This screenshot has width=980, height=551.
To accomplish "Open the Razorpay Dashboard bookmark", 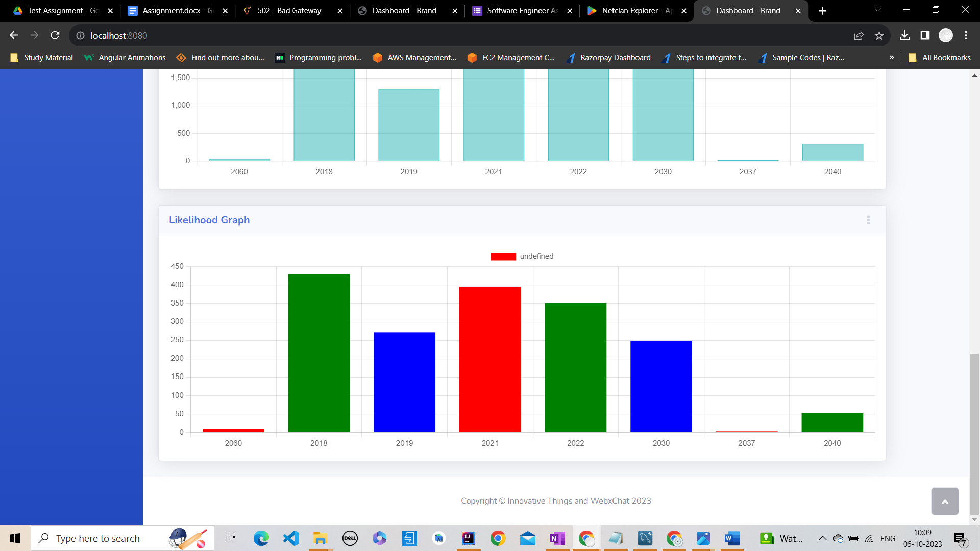I will 609,58.
